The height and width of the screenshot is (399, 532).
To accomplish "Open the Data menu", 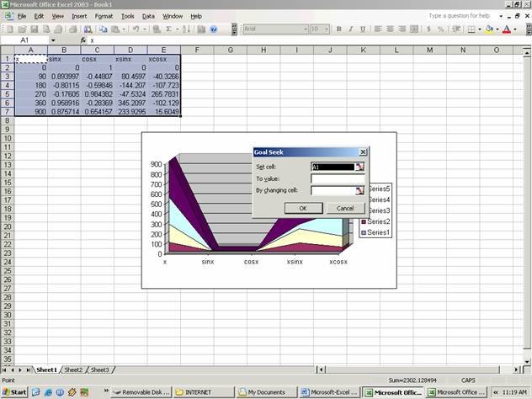I will 148,16.
